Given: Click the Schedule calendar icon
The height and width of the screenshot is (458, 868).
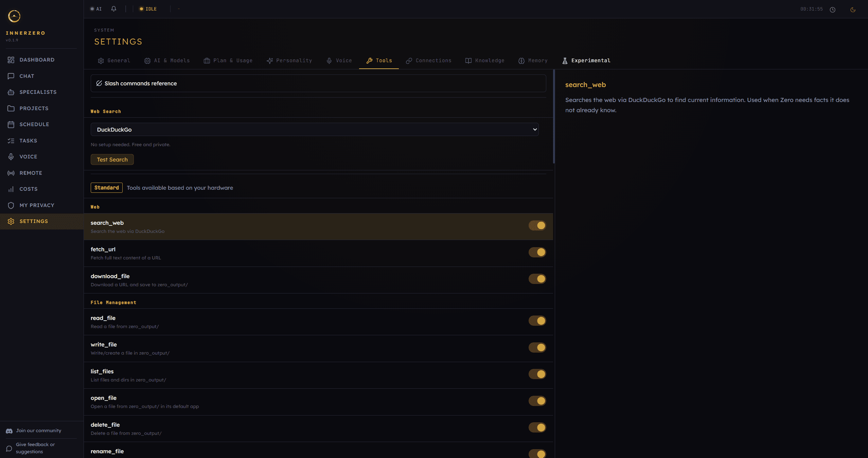Looking at the screenshot, I should (x=11, y=124).
